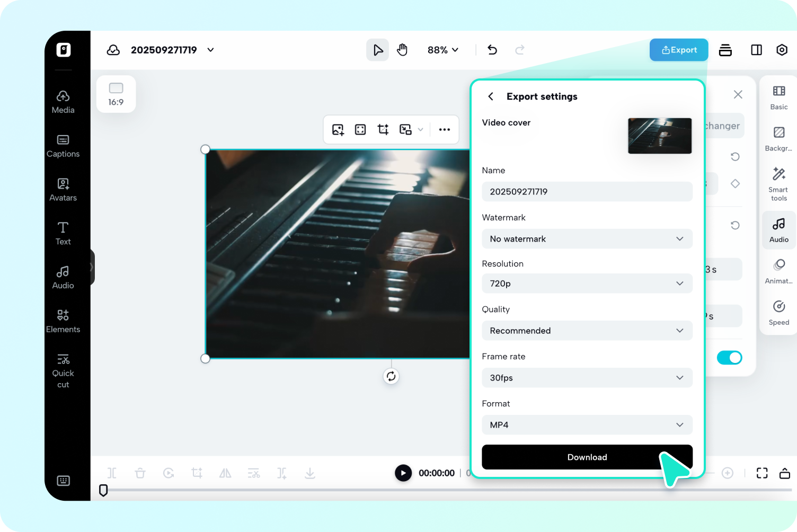Open the 88% zoom level dropdown
This screenshot has height=532, width=797.
[x=443, y=50]
